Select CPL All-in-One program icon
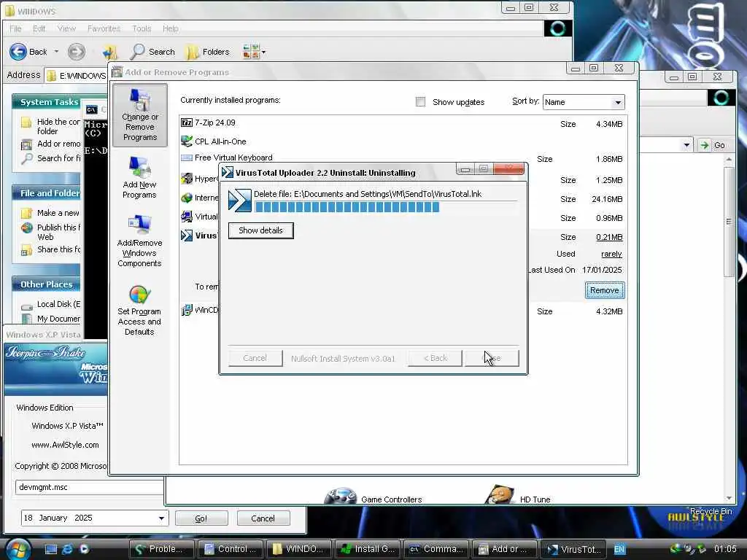This screenshot has width=747, height=560. click(x=186, y=141)
